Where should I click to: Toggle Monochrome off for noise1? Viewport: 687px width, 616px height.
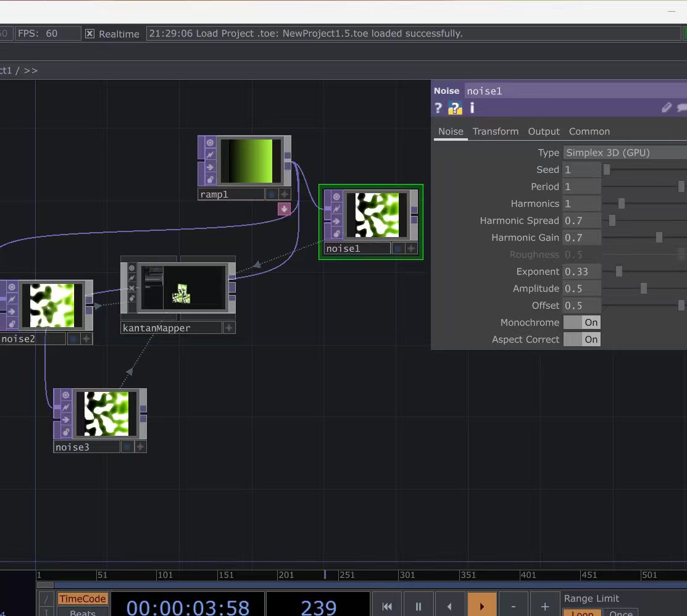[x=582, y=322]
